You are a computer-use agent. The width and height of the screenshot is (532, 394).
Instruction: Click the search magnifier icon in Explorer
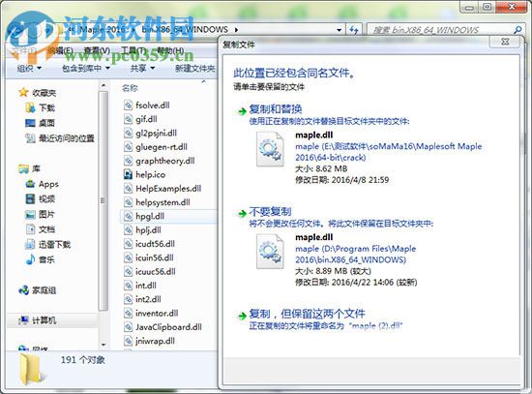click(517, 30)
